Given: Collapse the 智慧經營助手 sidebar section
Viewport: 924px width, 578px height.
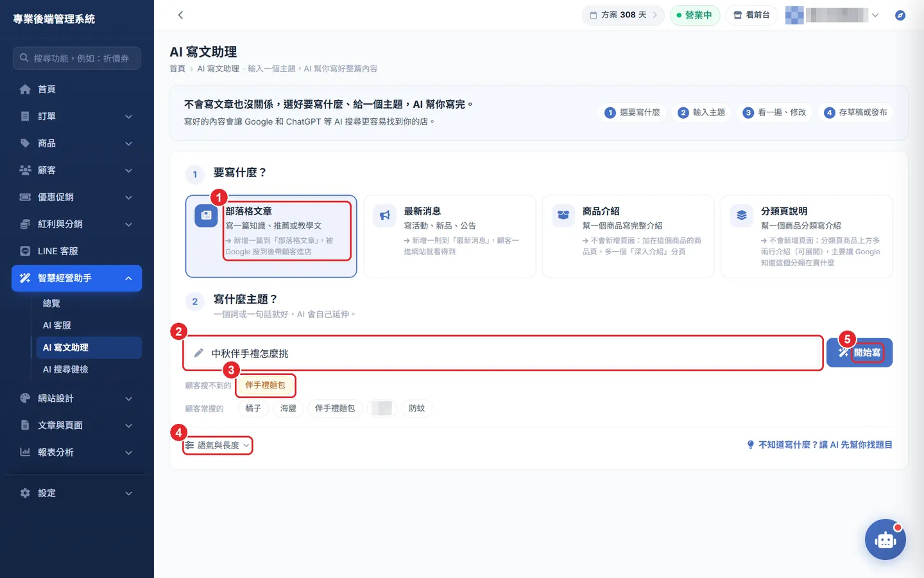Looking at the screenshot, I should tap(128, 278).
